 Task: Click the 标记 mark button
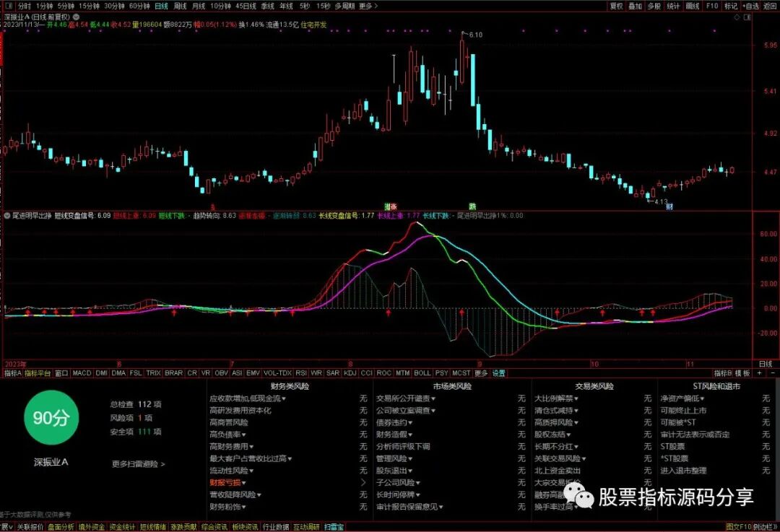point(731,6)
